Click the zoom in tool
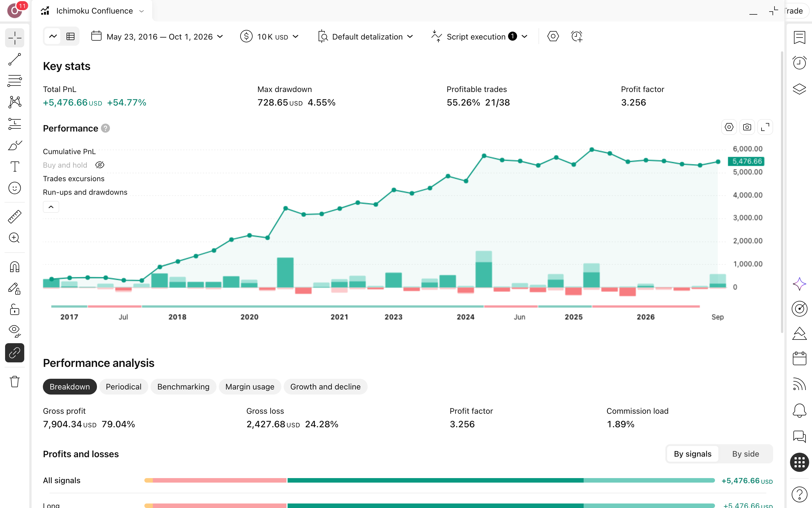Image resolution: width=812 pixels, height=508 pixels. [x=15, y=238]
